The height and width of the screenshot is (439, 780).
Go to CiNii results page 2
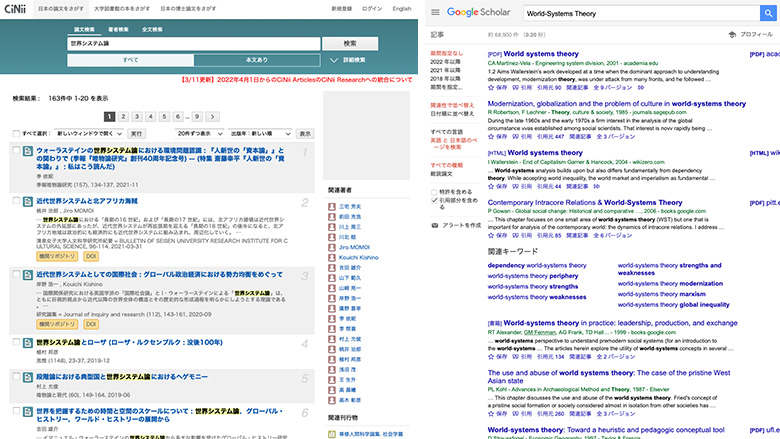[x=123, y=117]
